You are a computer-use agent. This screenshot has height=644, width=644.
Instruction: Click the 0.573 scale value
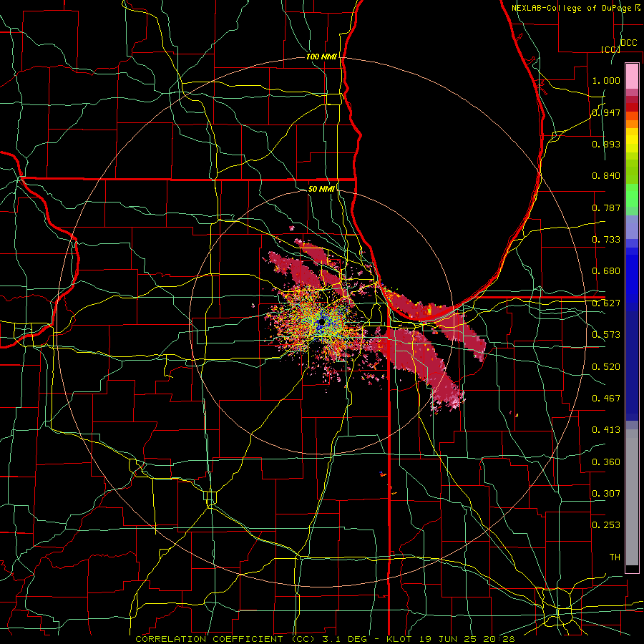pyautogui.click(x=606, y=335)
